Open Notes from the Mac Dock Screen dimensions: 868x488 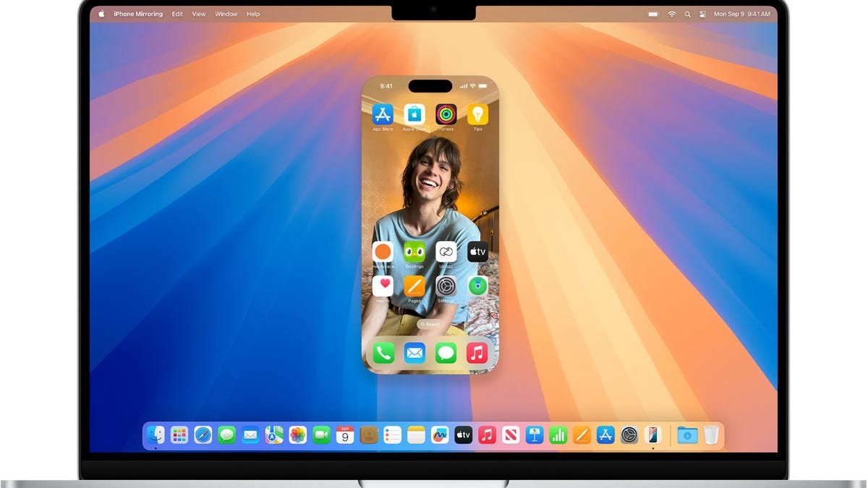click(x=416, y=435)
